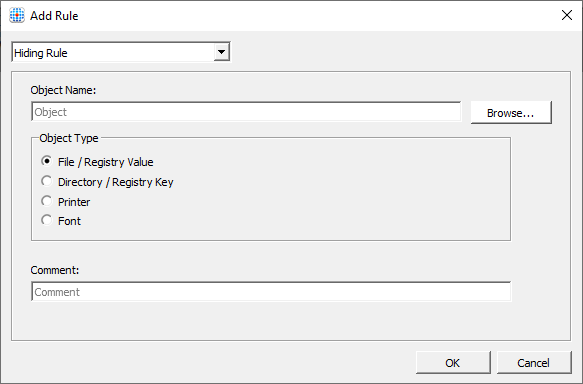This screenshot has width=583, height=384.
Task: Expand the Hiding Rule dropdown arrow
Action: (x=221, y=52)
